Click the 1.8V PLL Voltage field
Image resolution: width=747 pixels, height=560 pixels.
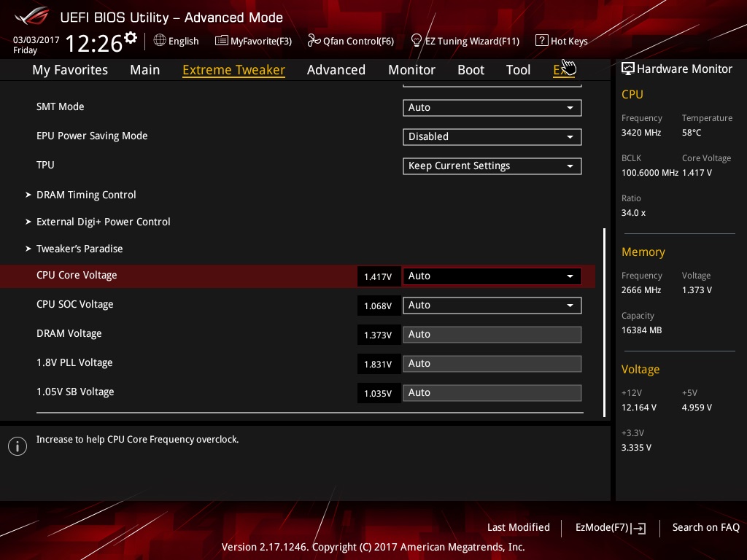click(492, 363)
